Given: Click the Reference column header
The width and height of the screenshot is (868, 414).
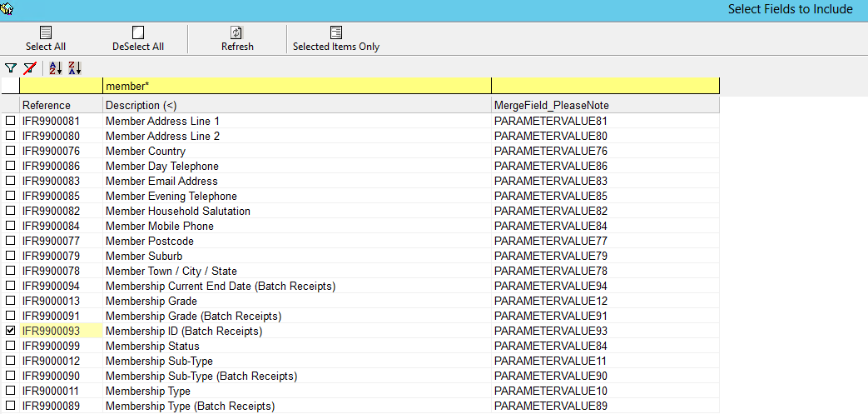Looking at the screenshot, I should pos(61,105).
